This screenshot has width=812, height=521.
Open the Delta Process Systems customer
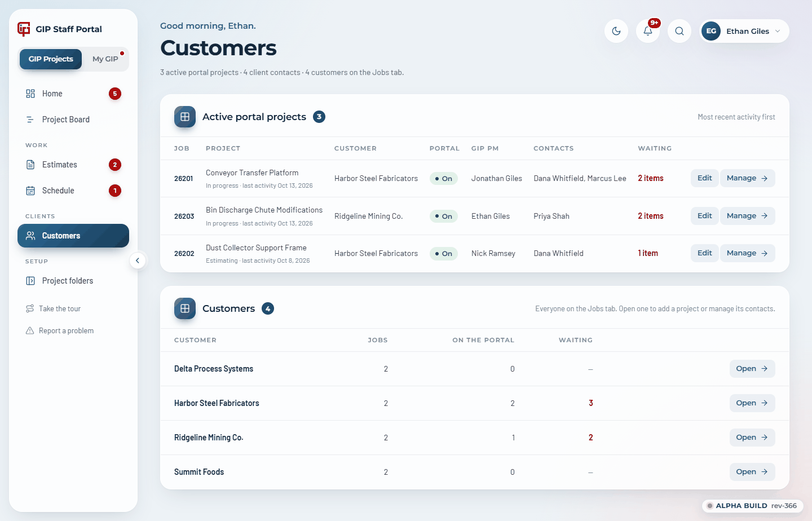752,369
